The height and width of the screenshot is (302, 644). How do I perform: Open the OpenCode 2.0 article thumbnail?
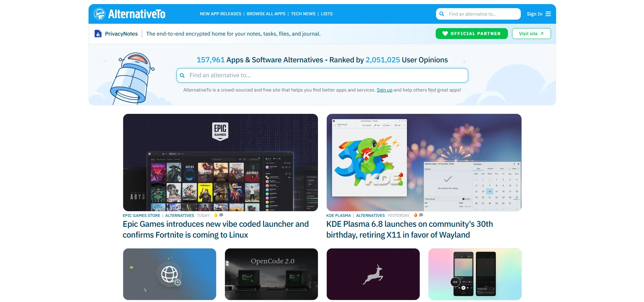pyautogui.click(x=271, y=274)
